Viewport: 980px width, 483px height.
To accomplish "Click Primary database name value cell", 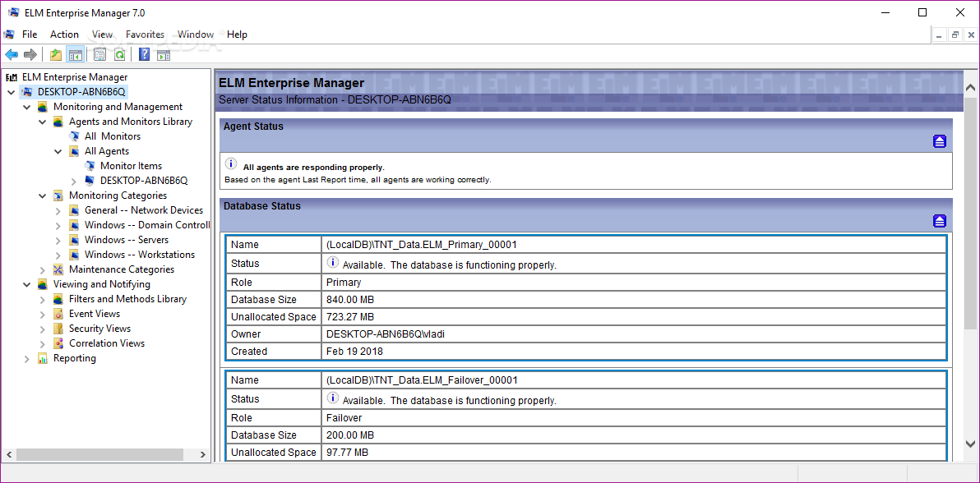I will [634, 244].
